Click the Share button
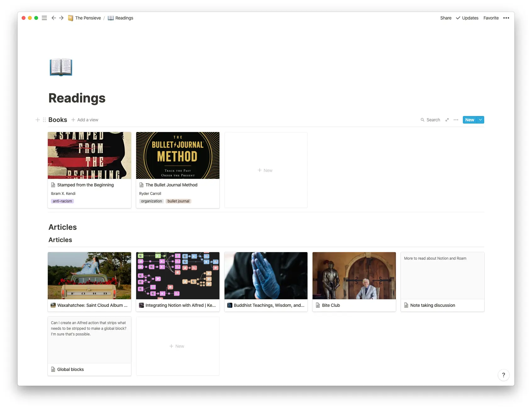This screenshot has width=532, height=409. (445, 18)
